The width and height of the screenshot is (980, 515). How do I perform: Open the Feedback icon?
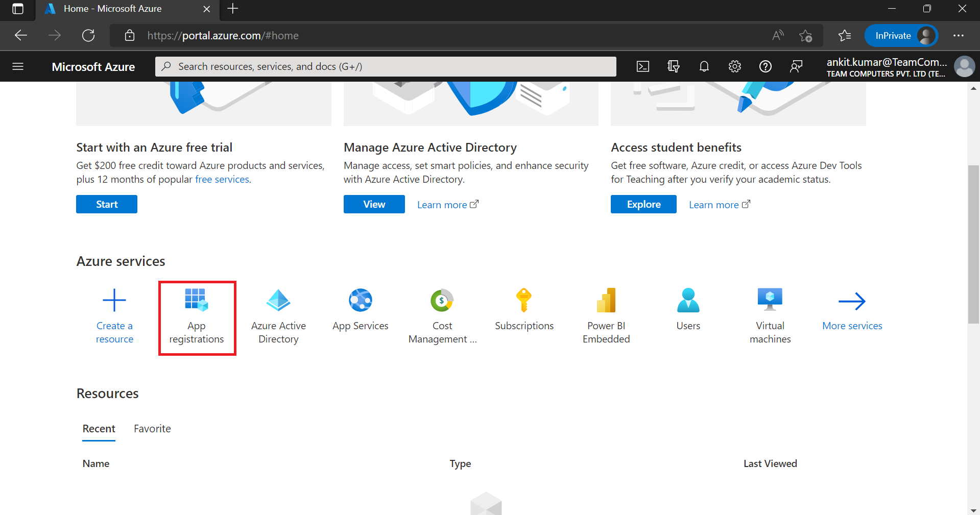796,66
